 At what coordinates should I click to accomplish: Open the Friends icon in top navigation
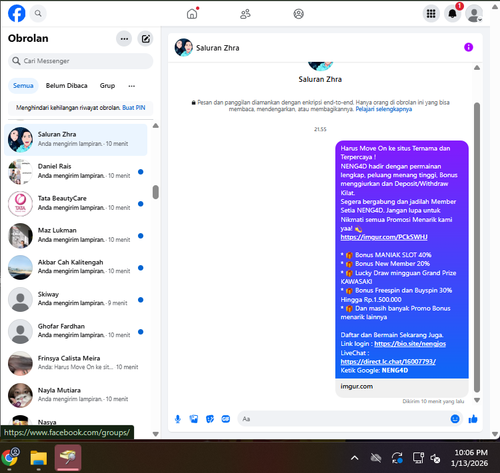[245, 14]
